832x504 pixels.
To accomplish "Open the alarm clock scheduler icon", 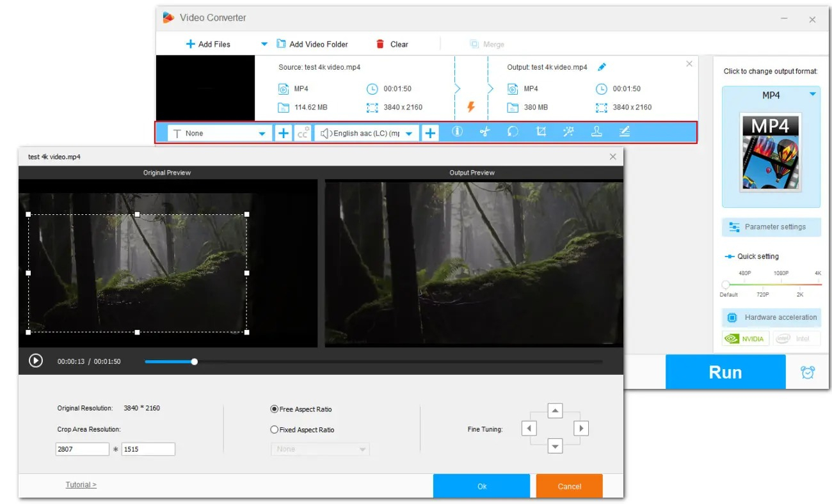I will click(x=808, y=372).
